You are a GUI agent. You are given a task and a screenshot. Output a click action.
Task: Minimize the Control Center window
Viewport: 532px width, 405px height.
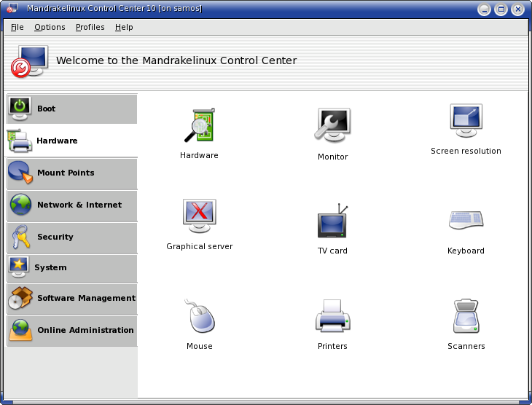point(484,9)
